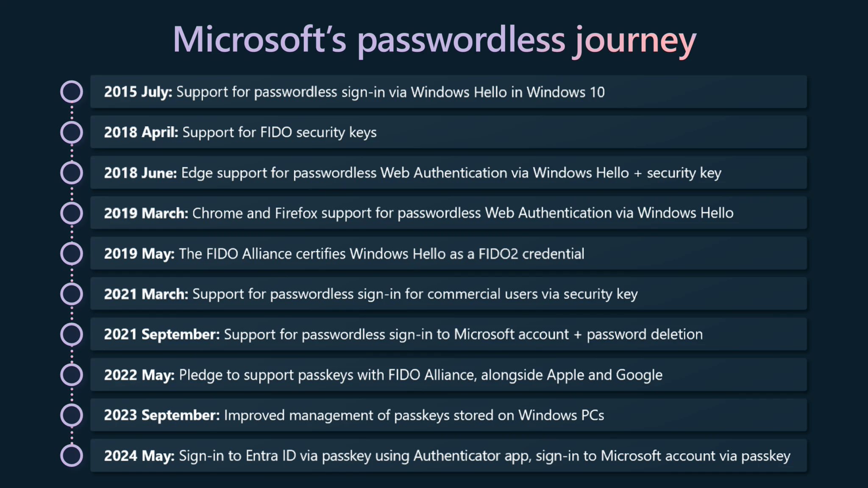
Task: Click the 2024 May timeline circle marker
Action: coord(72,455)
